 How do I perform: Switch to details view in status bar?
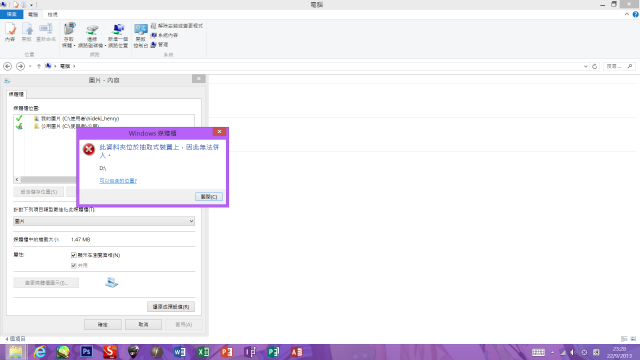point(624,339)
